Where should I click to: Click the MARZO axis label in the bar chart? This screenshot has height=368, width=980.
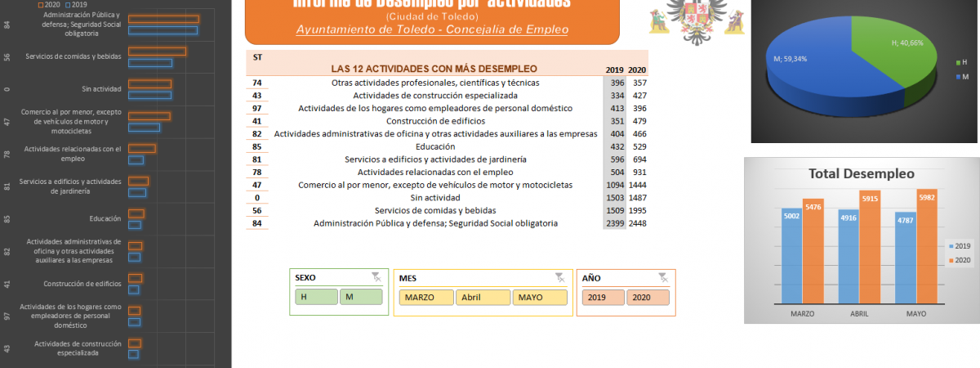click(x=803, y=312)
